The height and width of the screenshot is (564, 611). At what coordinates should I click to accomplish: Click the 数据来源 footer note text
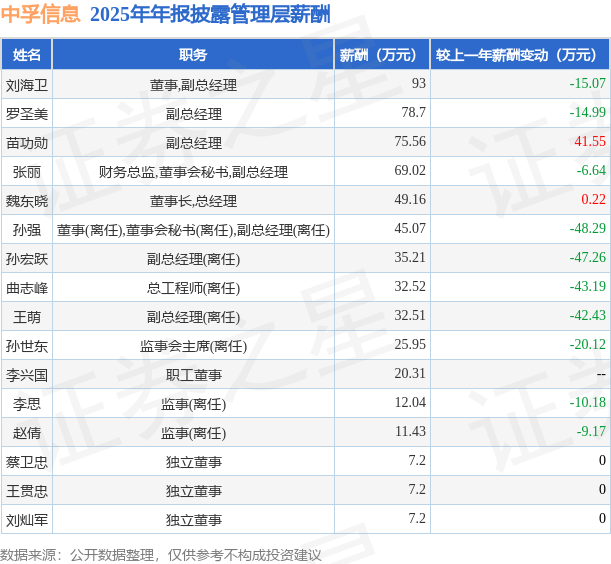pos(161,555)
